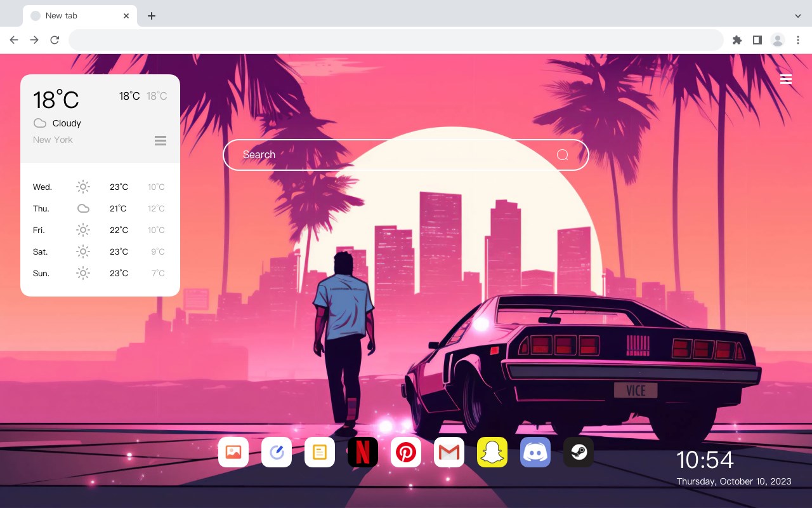Image resolution: width=812 pixels, height=508 pixels.
Task: Click the Sat. sunny forecast icon
Action: coord(83,251)
